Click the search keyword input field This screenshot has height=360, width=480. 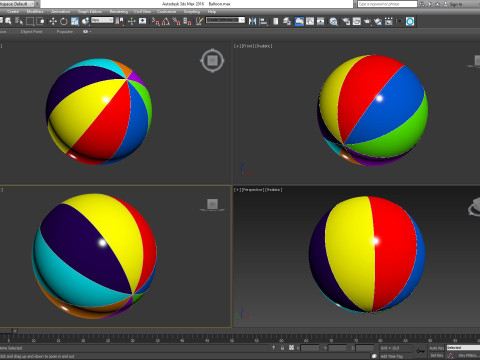[387, 4]
